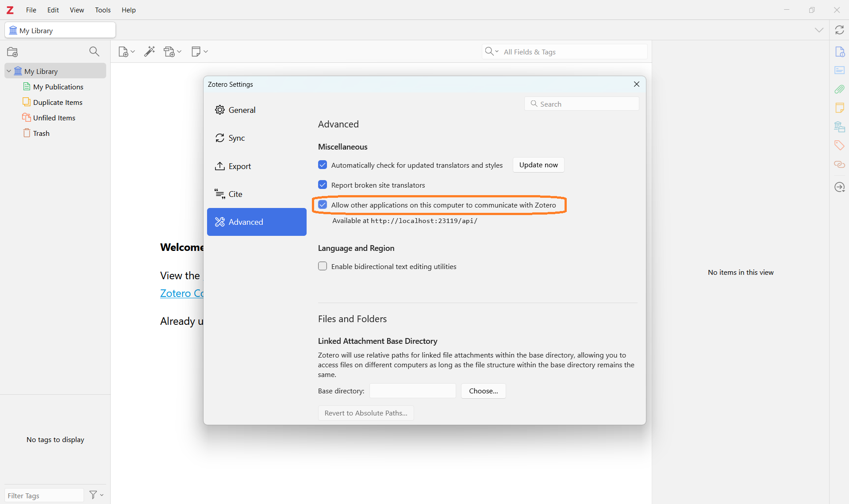Viewport: 849px width, 504px height.
Task: Enable bidirectional text editing utilities
Action: [x=323, y=266]
